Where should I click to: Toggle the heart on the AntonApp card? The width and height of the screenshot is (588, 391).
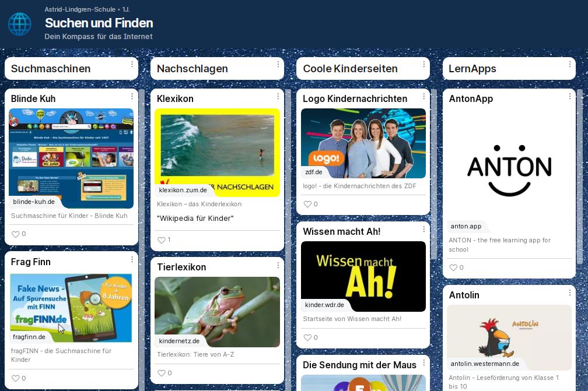[453, 268]
